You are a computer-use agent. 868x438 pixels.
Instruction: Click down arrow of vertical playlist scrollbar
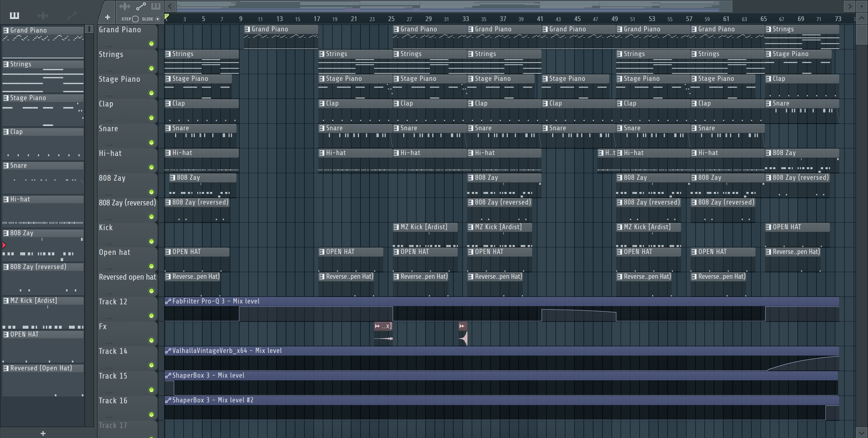[x=862, y=433]
